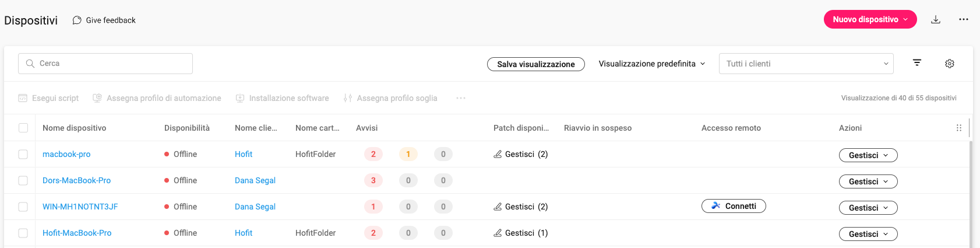Open the top-right three-dot more menu
Screen dimensions: 980x248
click(x=964, y=19)
